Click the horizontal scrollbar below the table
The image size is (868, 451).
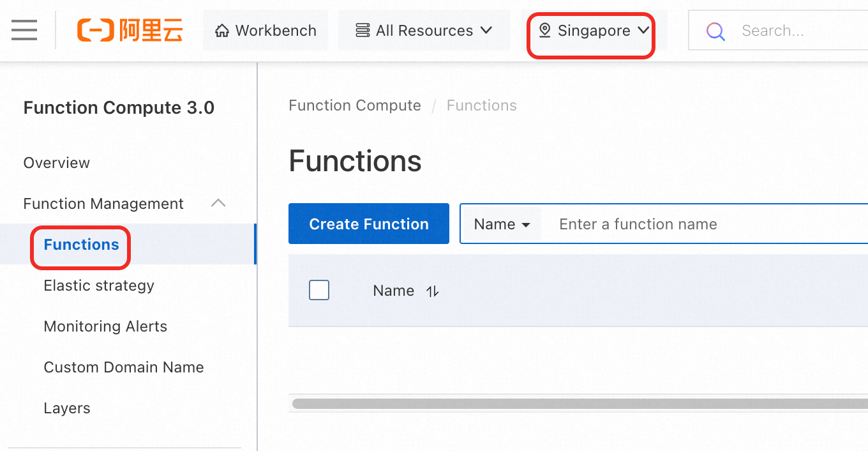coord(574,403)
